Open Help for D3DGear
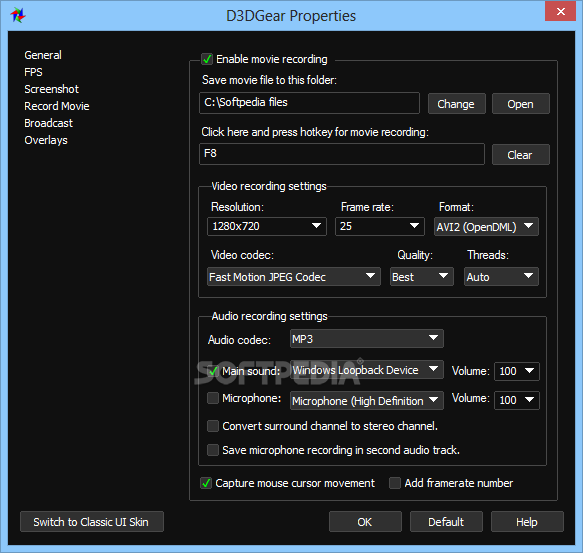Viewport: 583px width, 553px height. (x=527, y=522)
